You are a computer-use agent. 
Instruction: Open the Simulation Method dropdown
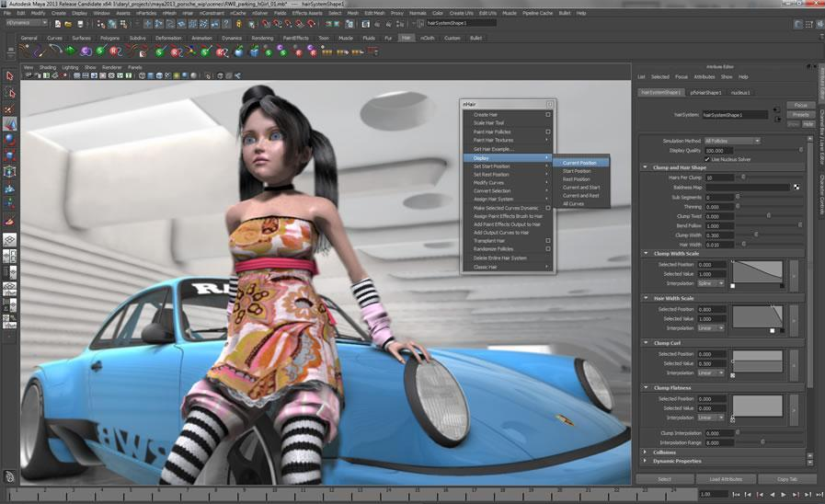coord(731,141)
